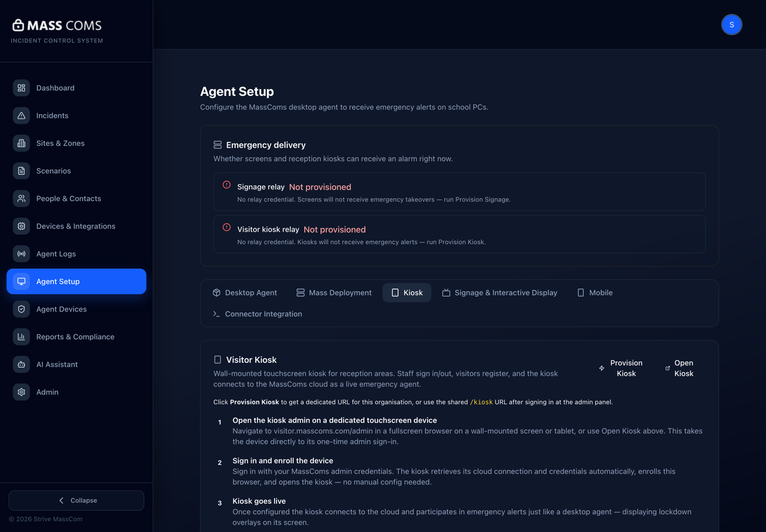Open Reports & Compliance page
Image resolution: width=766 pixels, height=532 pixels.
pyautogui.click(x=76, y=337)
